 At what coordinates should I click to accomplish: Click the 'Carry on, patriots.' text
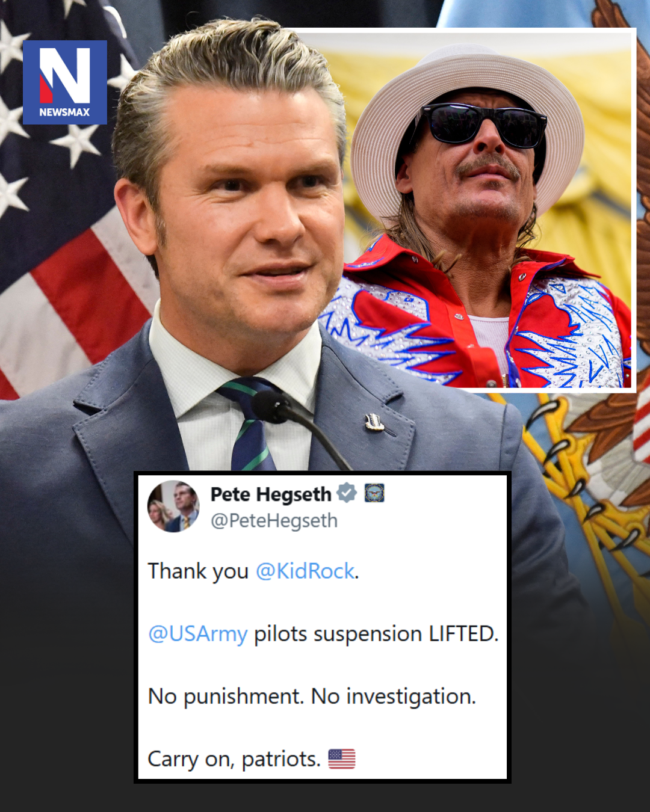click(234, 759)
